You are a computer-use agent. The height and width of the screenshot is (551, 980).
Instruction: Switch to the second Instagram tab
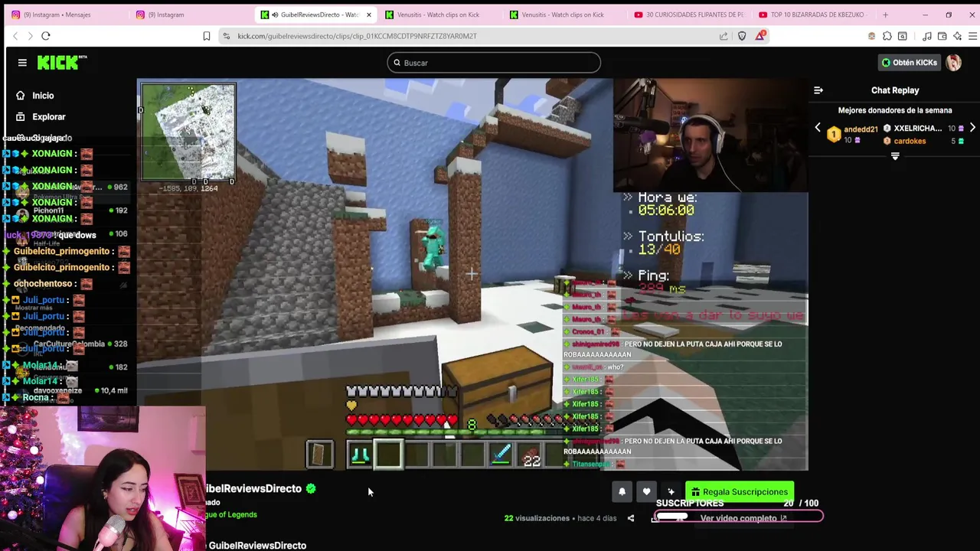click(x=191, y=15)
